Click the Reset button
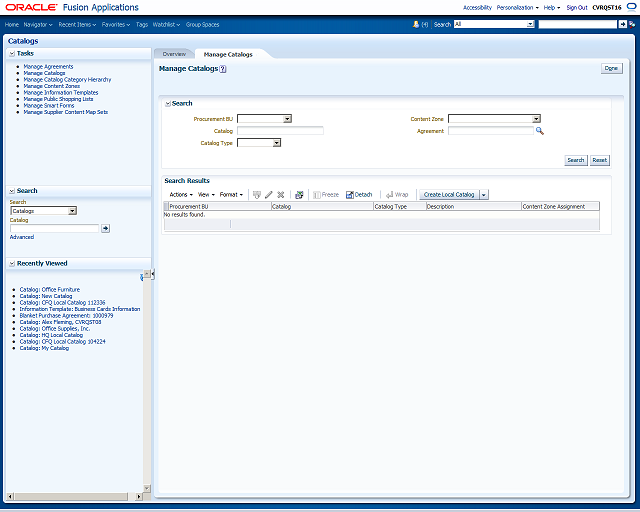Screen dimensions: 640x512 click(600, 160)
